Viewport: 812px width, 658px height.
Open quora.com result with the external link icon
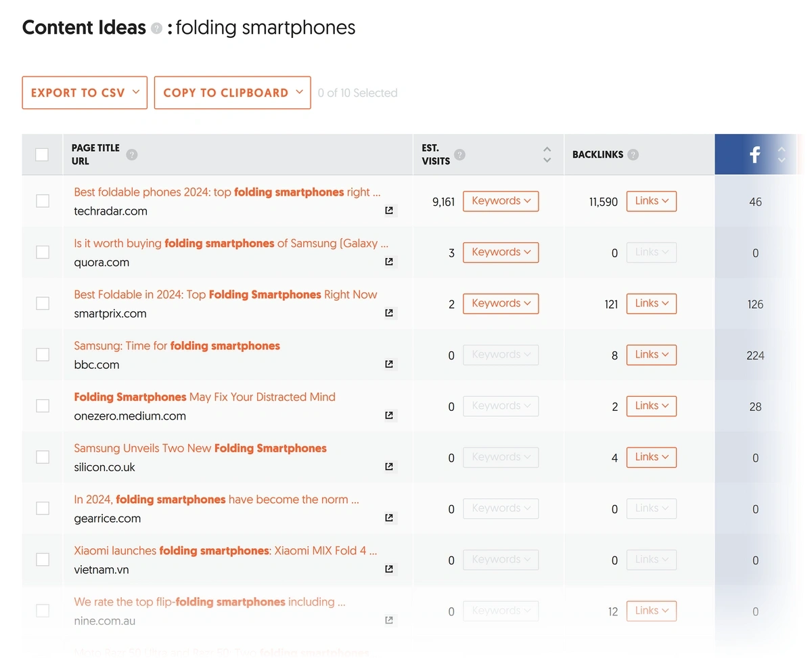click(389, 262)
